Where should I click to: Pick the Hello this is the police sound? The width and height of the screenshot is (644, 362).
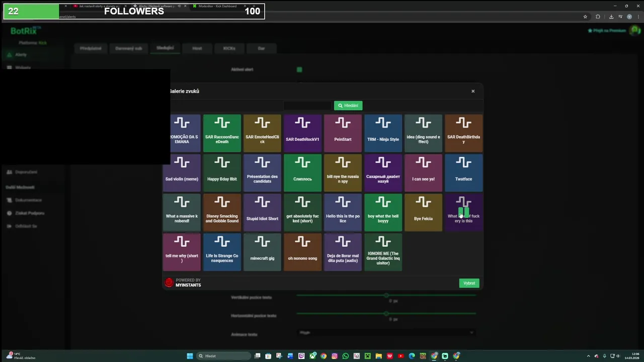343,213
